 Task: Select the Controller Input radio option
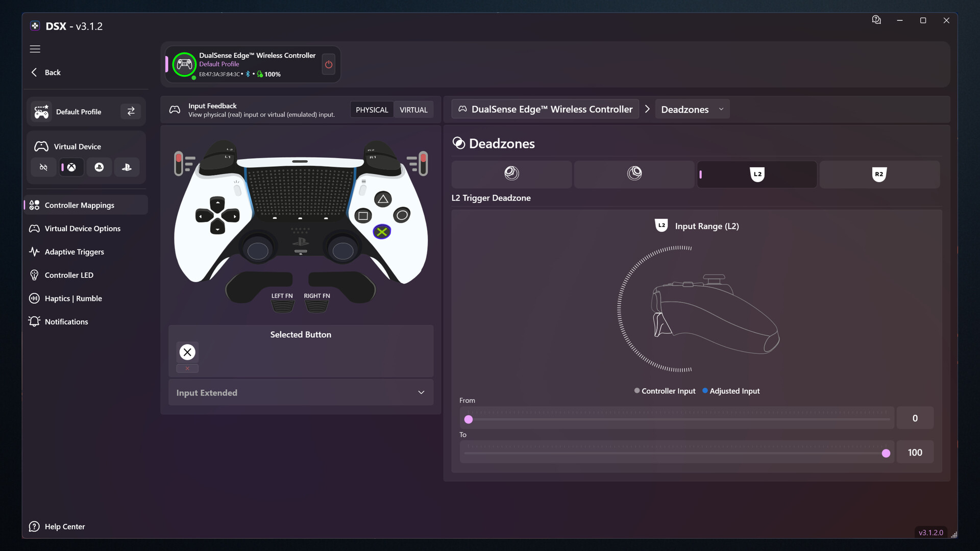(x=636, y=391)
